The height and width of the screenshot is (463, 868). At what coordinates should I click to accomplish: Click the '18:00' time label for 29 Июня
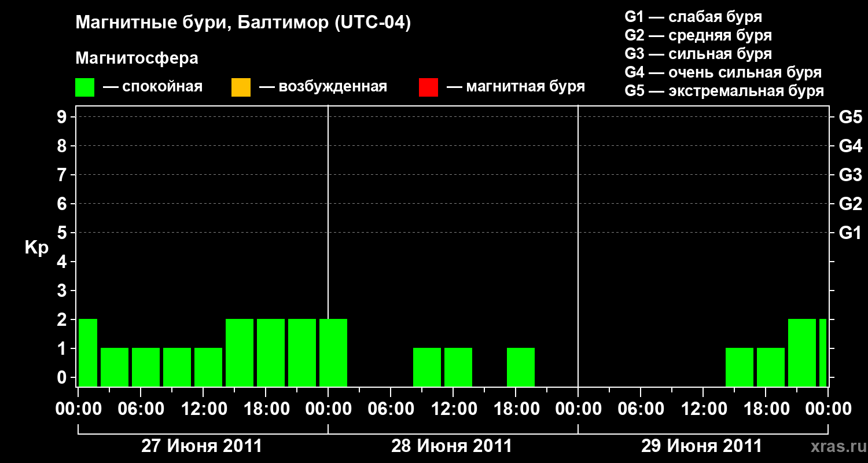pos(766,409)
